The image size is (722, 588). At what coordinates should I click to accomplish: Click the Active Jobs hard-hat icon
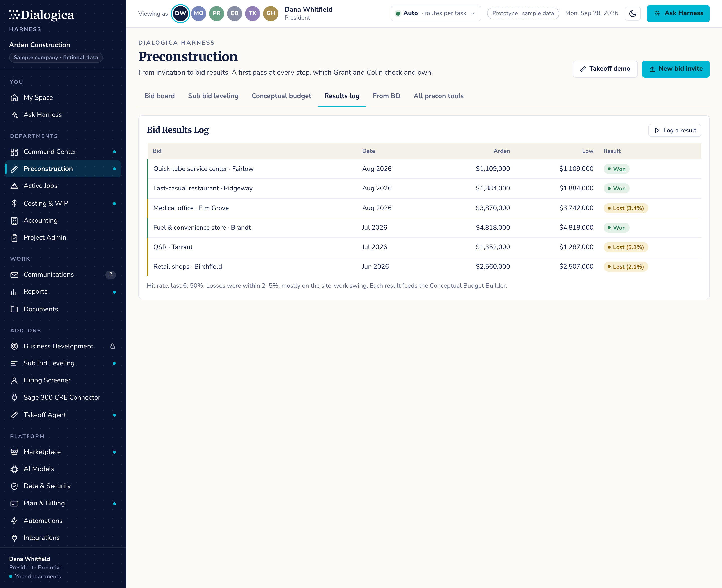coord(14,186)
